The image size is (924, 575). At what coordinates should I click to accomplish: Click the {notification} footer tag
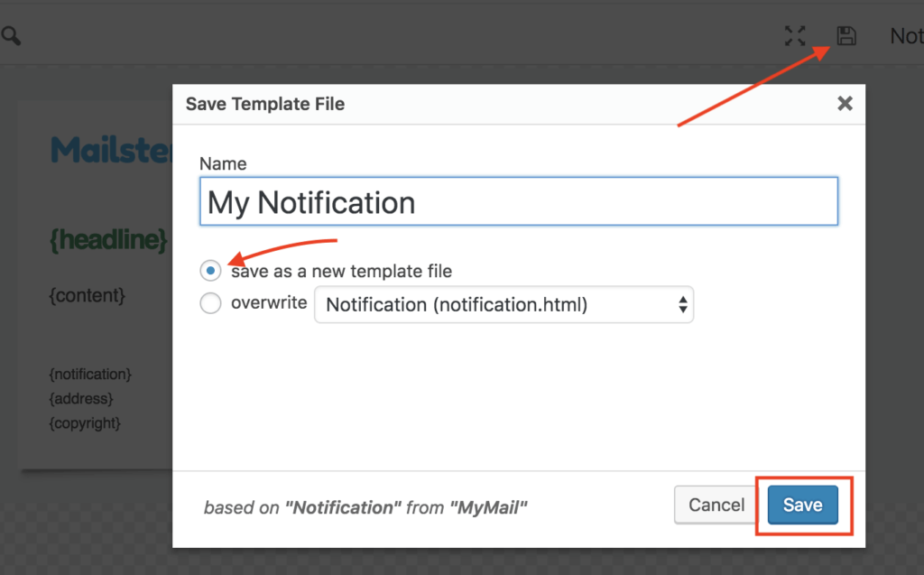click(x=90, y=374)
